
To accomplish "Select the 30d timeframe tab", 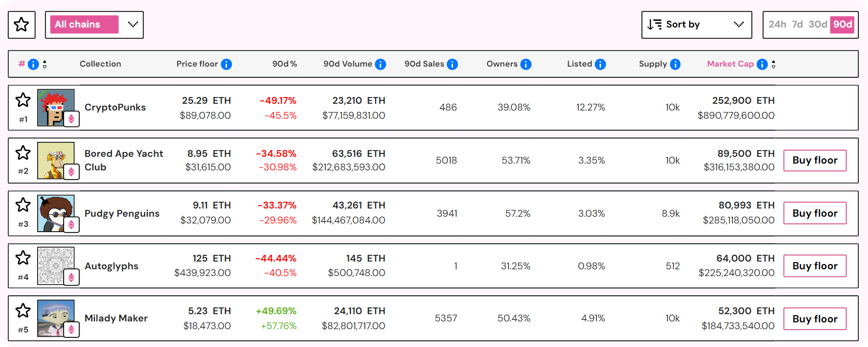I will [x=817, y=25].
